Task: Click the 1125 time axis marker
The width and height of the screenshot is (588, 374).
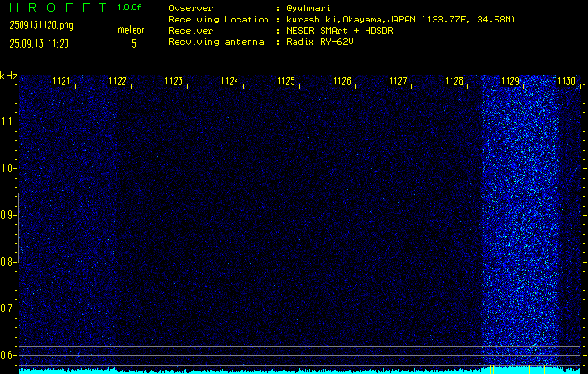Action: point(286,80)
